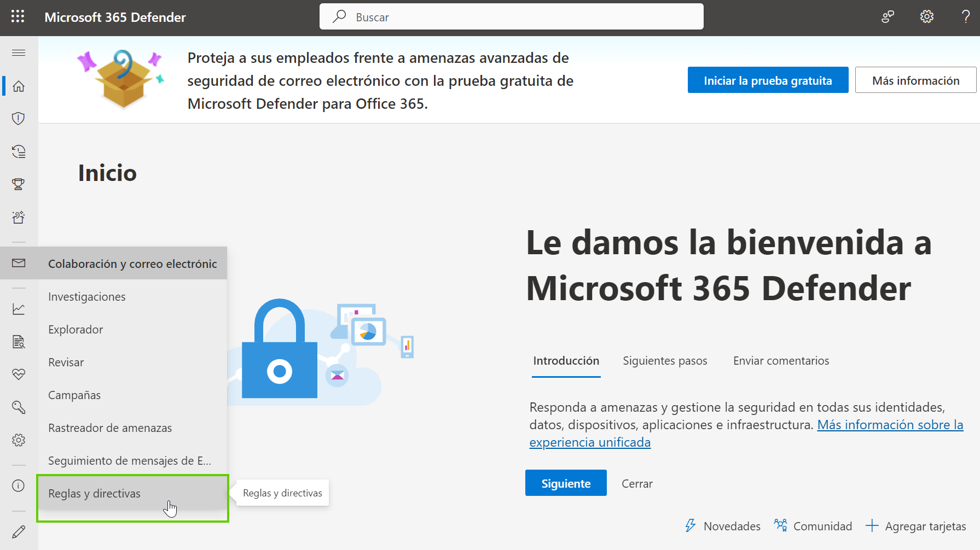Click the plus icon for Agregar tarjetas
980x550 pixels.
pyautogui.click(x=872, y=526)
